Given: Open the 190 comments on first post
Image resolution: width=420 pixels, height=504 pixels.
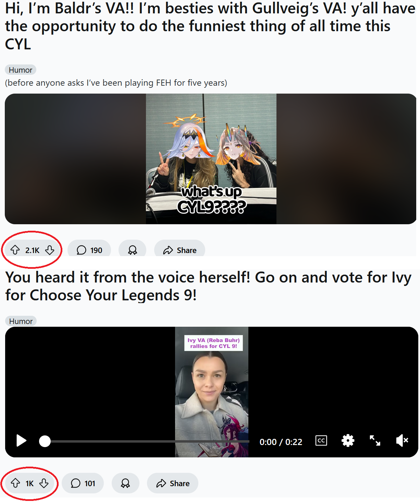Looking at the screenshot, I should [89, 250].
